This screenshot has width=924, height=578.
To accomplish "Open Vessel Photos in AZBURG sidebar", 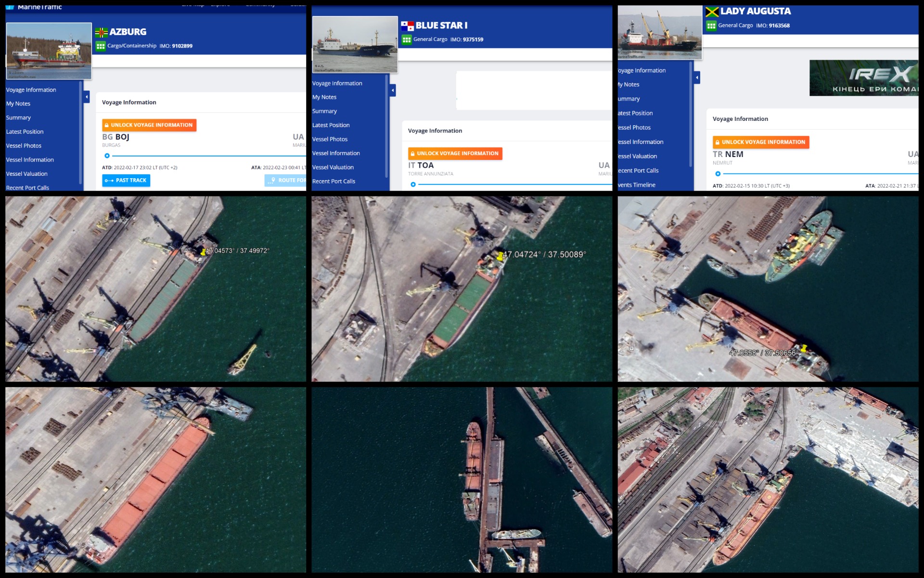I will click(24, 145).
